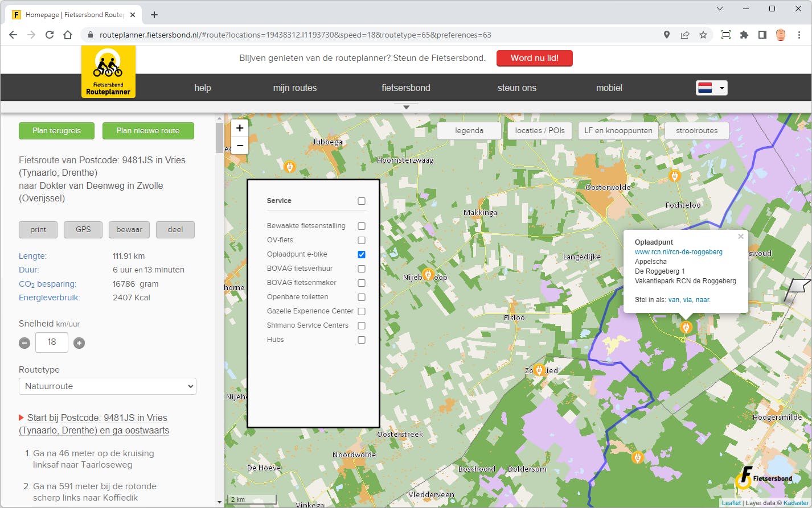
Task: Click the browser home icon
Action: [68, 35]
